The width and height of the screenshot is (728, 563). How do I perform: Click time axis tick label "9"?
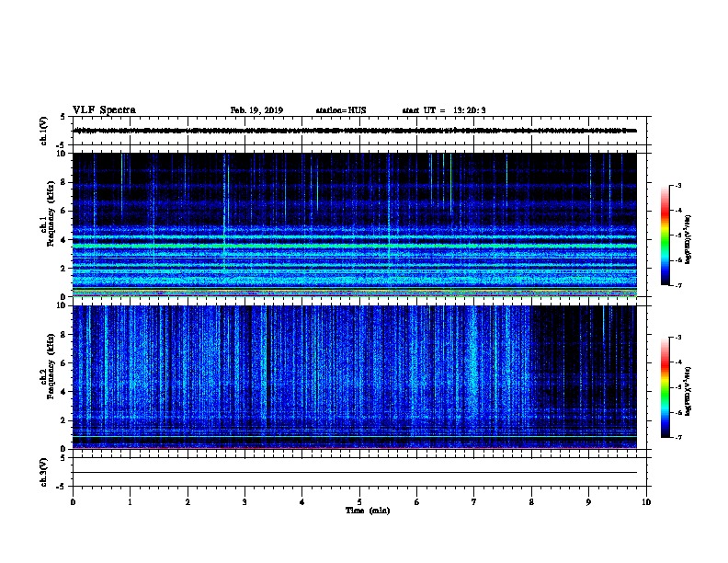pos(588,502)
